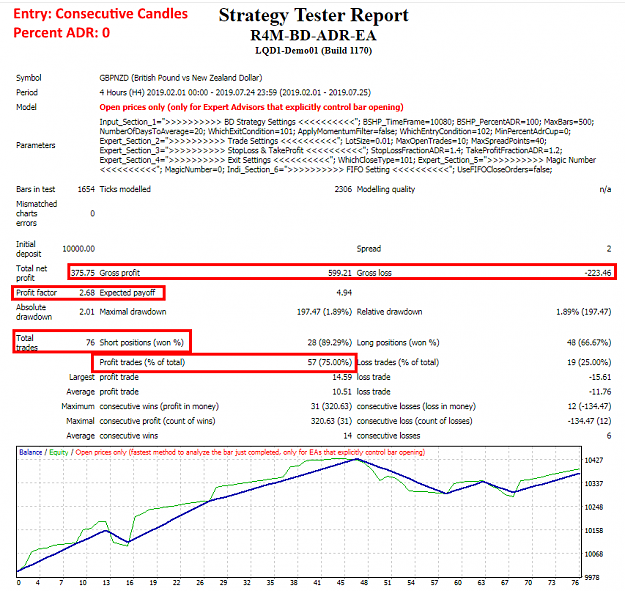Viewport: 625px width, 591px height.
Task: Click Initial deposit value 10000.00
Action: pos(79,249)
